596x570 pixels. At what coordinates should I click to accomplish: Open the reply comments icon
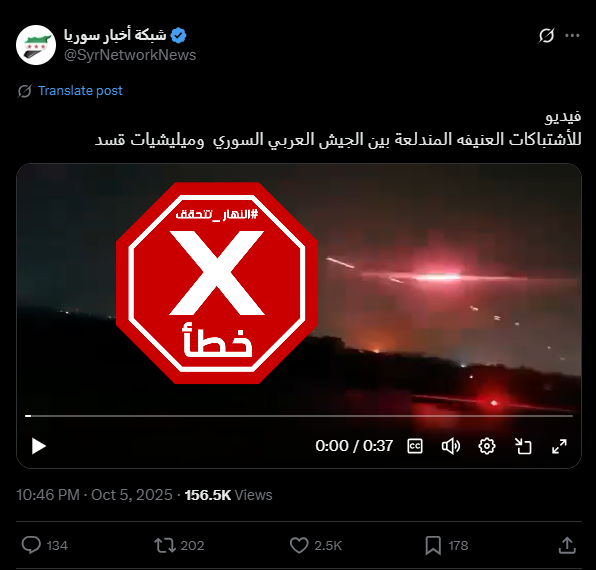pyautogui.click(x=31, y=545)
